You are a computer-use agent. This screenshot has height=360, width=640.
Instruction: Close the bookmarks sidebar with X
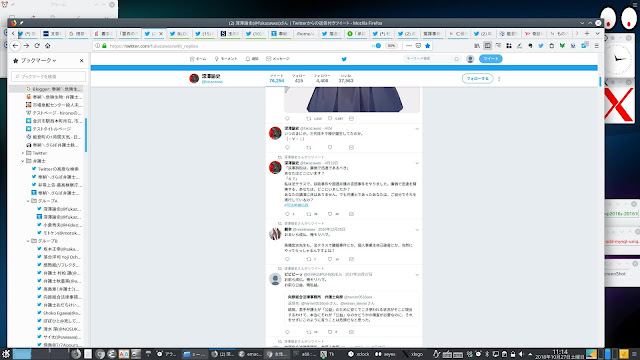click(82, 60)
